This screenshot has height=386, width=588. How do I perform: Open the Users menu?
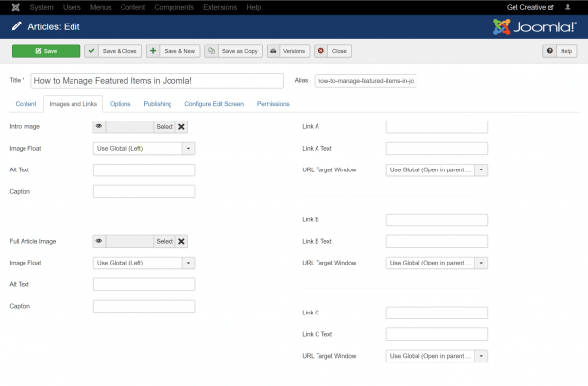[x=72, y=7]
